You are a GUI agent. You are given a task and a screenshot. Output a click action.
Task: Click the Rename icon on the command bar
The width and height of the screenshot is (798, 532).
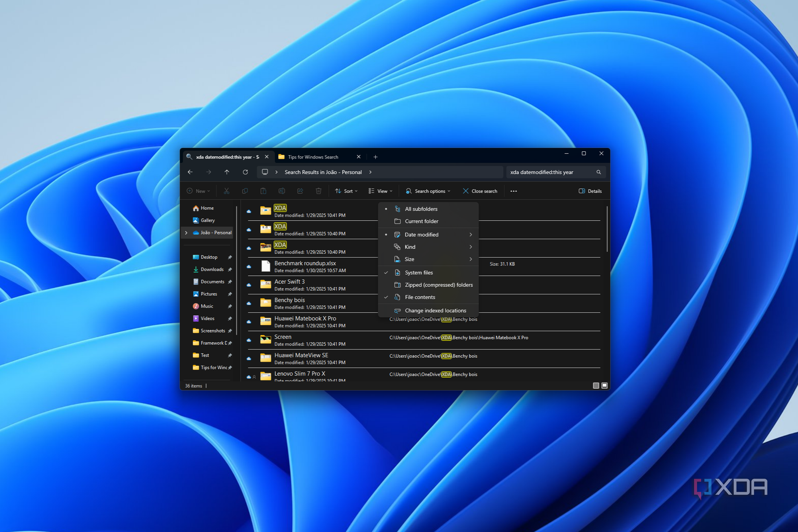point(281,191)
